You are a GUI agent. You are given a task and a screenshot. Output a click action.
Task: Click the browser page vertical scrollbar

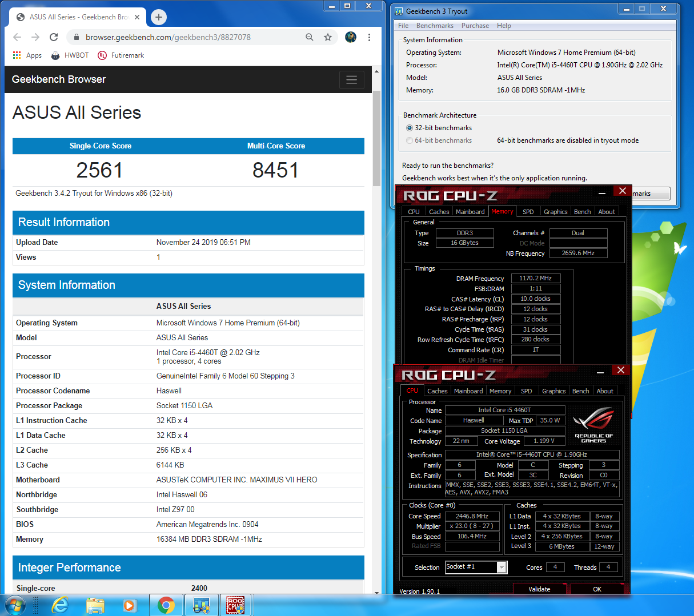click(x=376, y=139)
